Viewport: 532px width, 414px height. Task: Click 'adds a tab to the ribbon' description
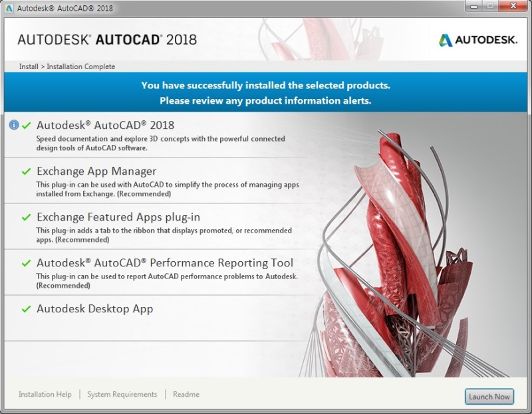coord(164,235)
